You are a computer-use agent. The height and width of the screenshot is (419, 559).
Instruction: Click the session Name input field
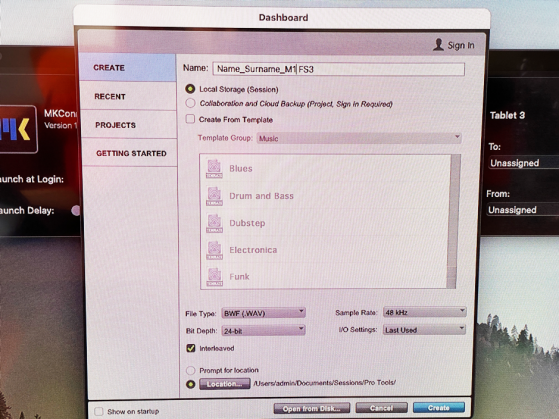(x=339, y=69)
